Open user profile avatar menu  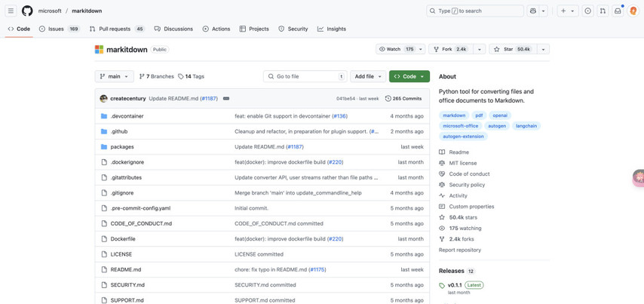[x=633, y=11]
